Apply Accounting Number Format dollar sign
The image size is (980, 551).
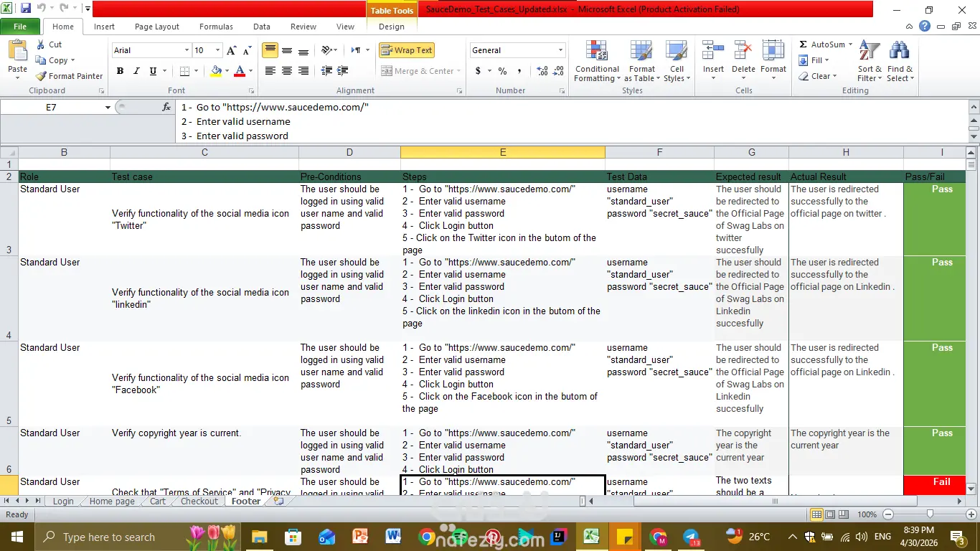click(478, 71)
